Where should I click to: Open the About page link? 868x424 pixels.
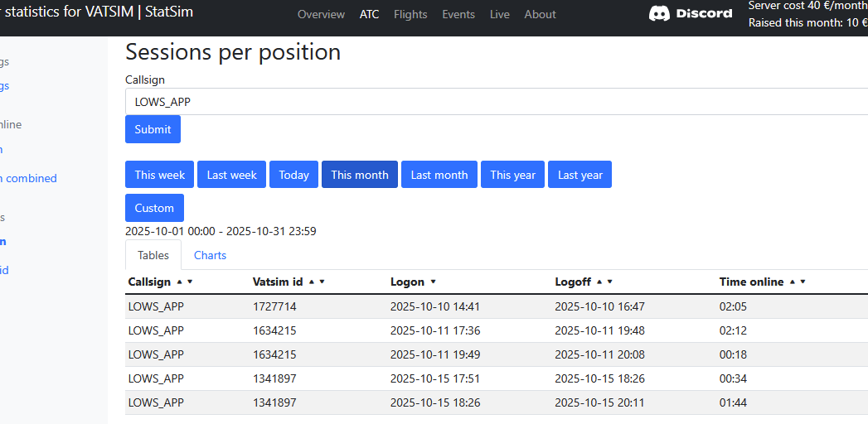(540, 14)
